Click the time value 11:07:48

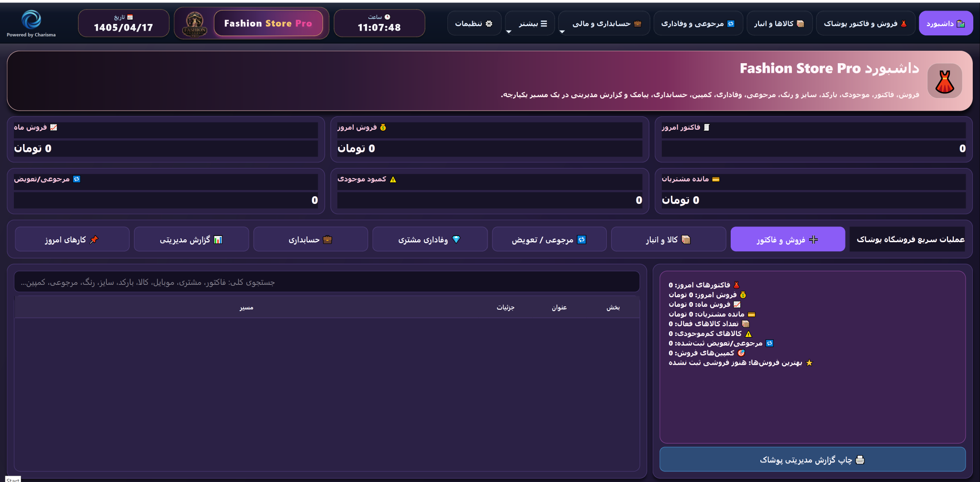coord(379,28)
